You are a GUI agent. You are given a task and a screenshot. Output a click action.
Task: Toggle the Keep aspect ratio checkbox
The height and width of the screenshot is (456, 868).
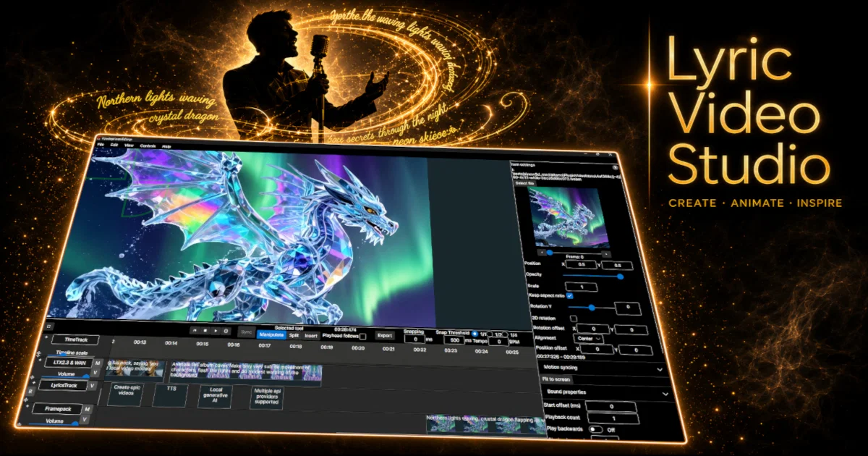point(570,295)
